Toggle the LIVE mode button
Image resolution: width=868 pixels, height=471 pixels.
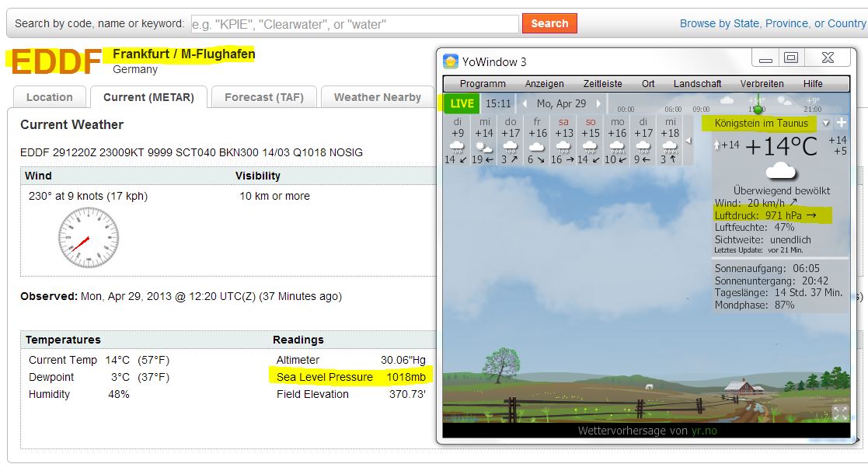click(x=462, y=103)
